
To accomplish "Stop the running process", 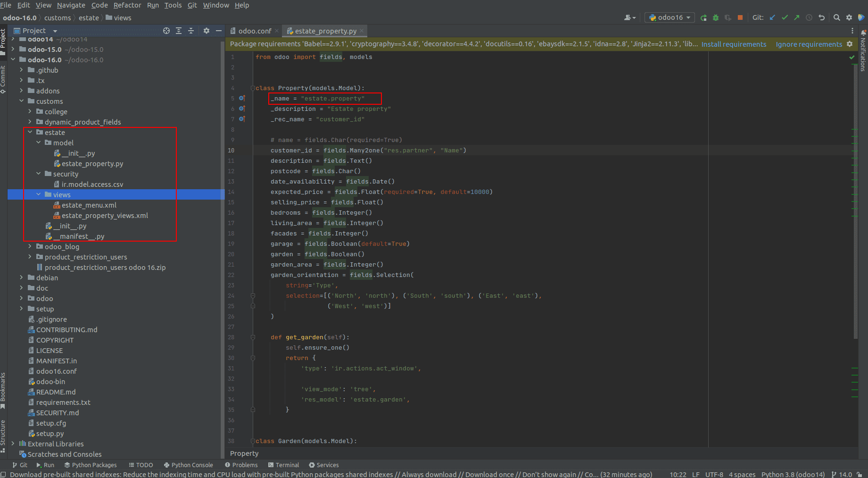I will [x=740, y=17].
